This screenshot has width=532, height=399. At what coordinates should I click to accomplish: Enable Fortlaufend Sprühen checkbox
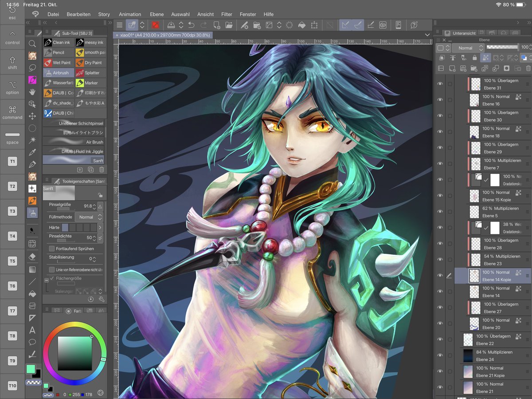click(x=52, y=249)
